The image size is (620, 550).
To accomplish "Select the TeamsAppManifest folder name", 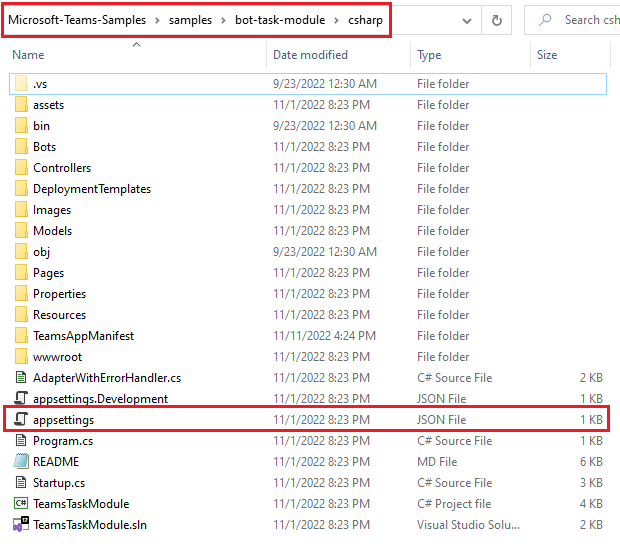I will coord(83,336).
